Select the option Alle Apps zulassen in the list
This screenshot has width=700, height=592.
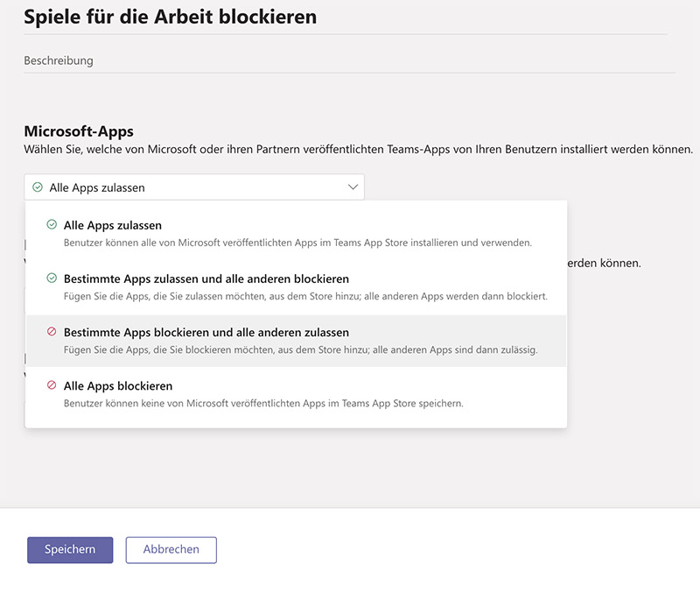(x=296, y=234)
